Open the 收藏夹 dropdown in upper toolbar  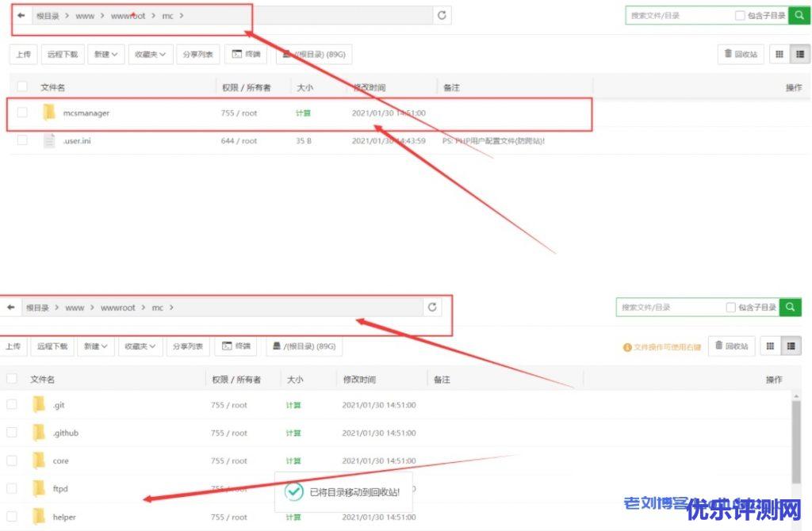pyautogui.click(x=150, y=54)
